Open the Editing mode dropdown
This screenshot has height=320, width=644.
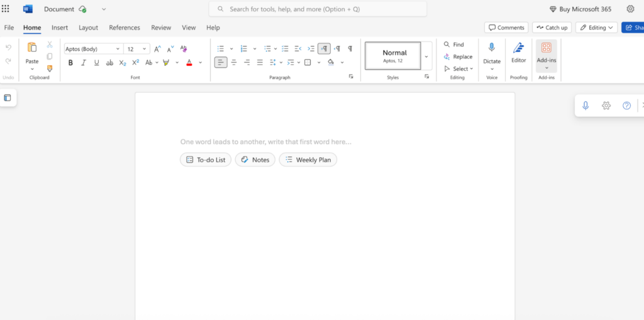(596, 28)
